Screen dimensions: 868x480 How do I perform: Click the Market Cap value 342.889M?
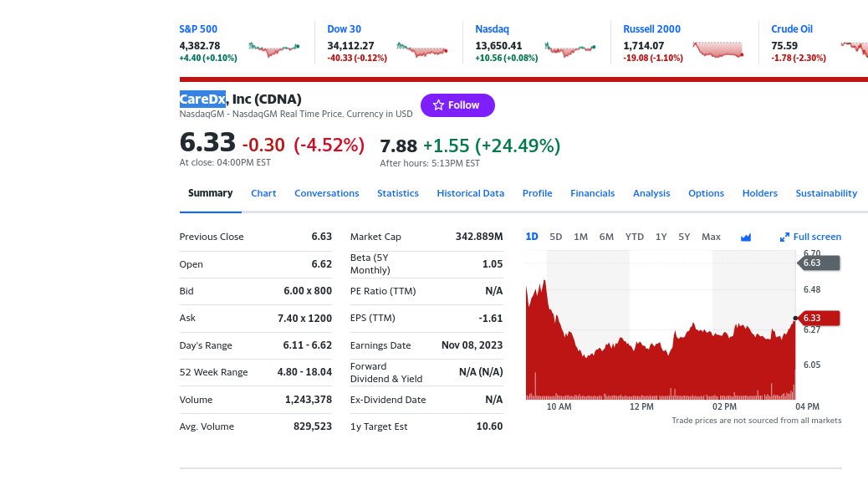pyautogui.click(x=479, y=237)
